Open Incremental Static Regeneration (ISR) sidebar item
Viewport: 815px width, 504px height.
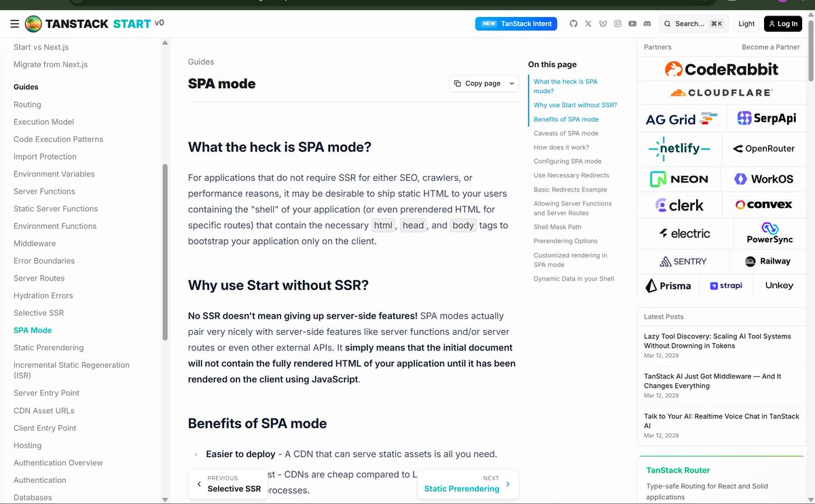pos(71,370)
